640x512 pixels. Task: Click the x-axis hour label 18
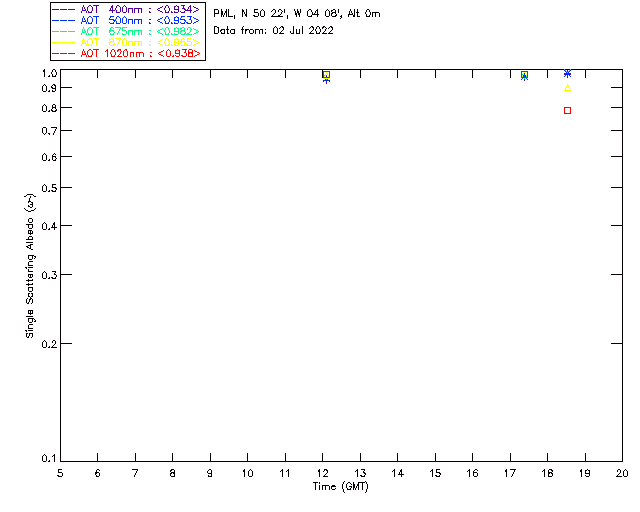[x=547, y=473]
